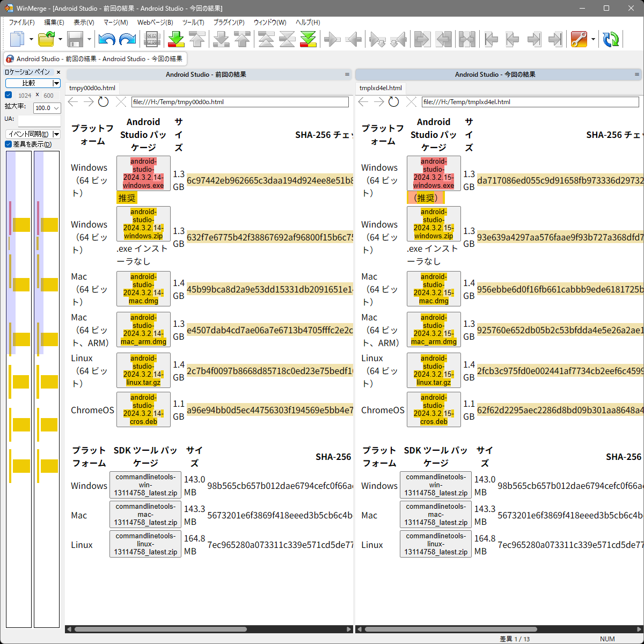
Task: Stop loading in right pane browser
Action: [412, 102]
